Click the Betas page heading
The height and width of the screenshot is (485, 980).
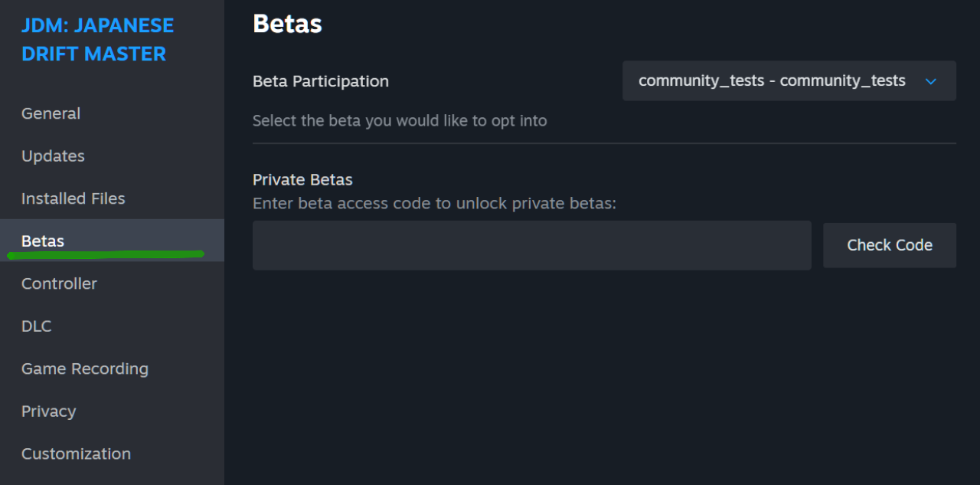point(287,24)
